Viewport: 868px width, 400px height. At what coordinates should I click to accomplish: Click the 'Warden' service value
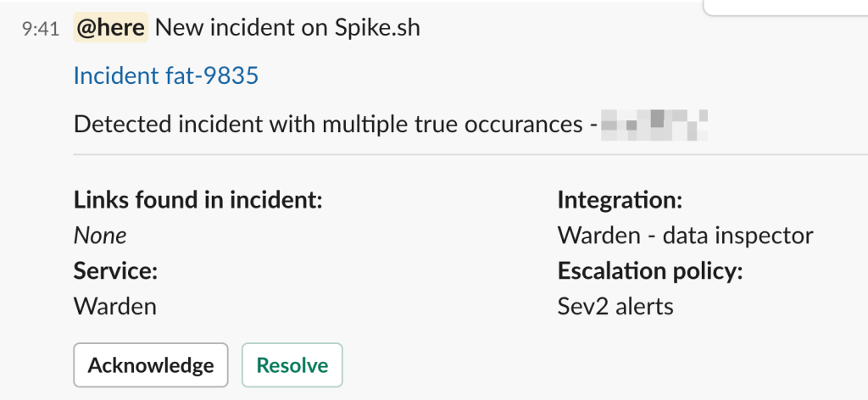pyautogui.click(x=115, y=305)
